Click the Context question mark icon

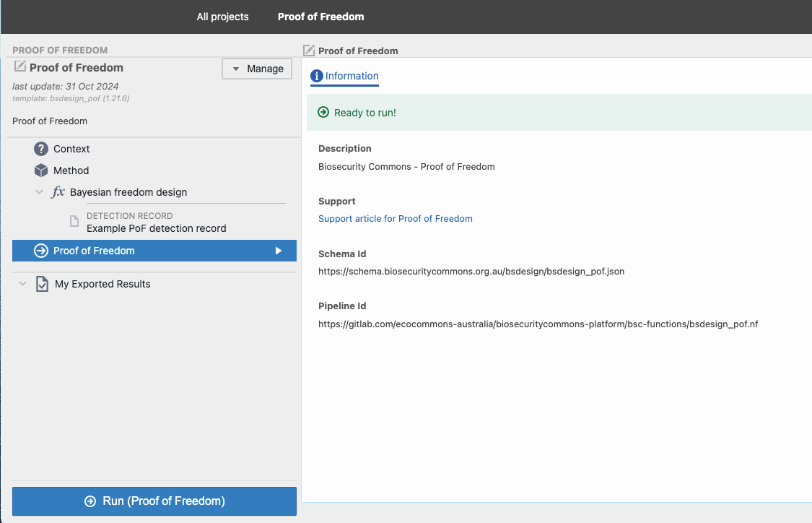pos(41,149)
